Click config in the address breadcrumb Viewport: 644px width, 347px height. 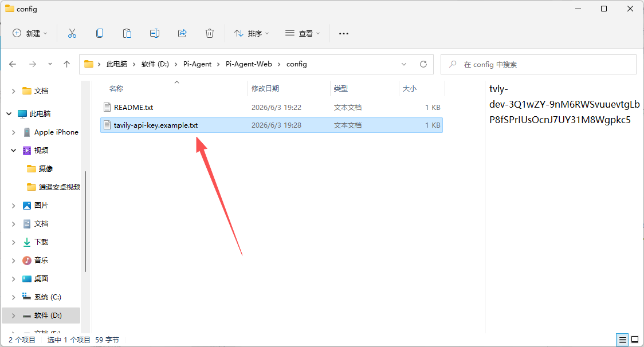coord(297,64)
